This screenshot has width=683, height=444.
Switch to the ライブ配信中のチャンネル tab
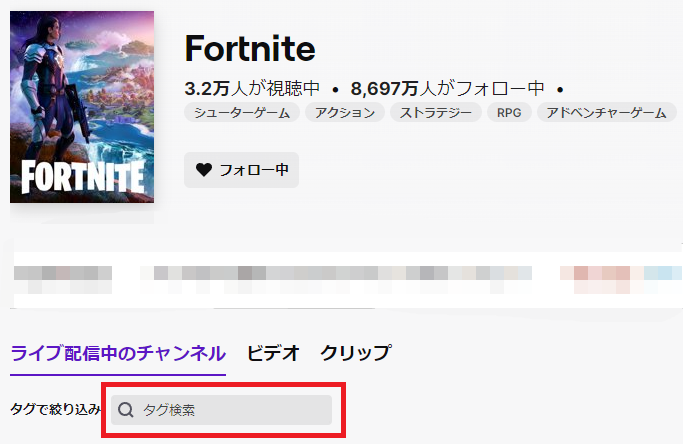coord(118,352)
